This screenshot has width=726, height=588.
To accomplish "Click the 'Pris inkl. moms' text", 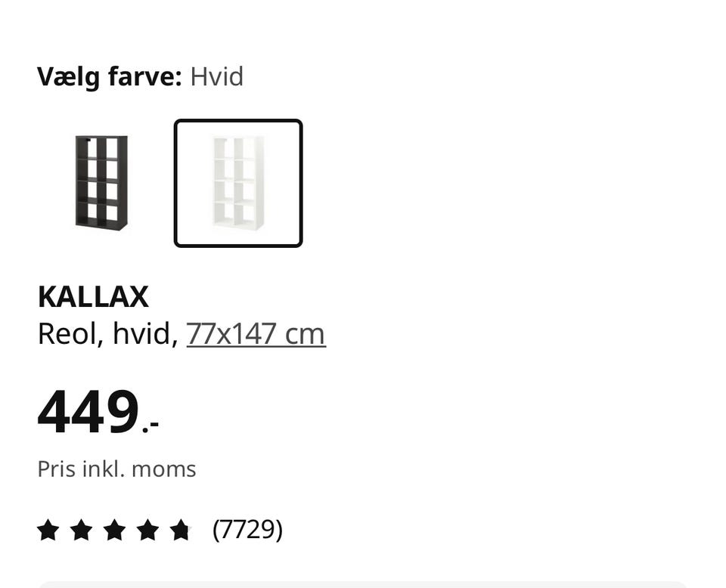I will [x=116, y=469].
